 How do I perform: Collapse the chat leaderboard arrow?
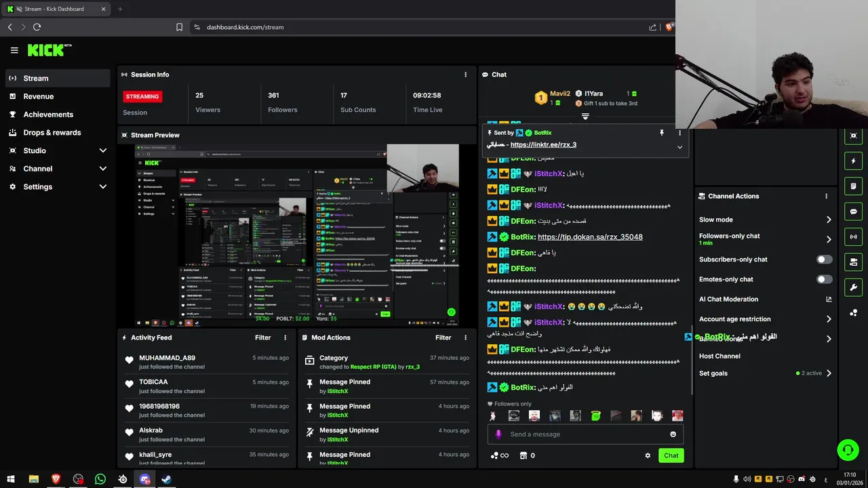(x=585, y=117)
